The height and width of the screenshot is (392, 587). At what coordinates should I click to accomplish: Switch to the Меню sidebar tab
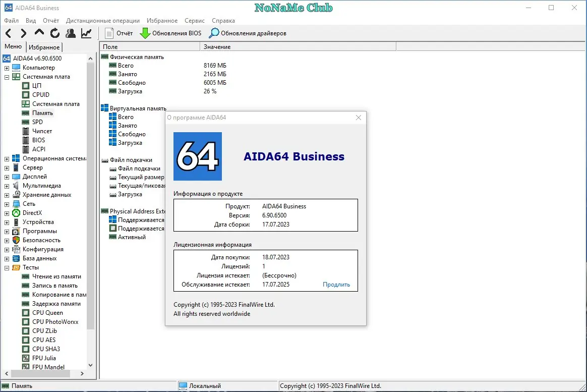click(13, 46)
